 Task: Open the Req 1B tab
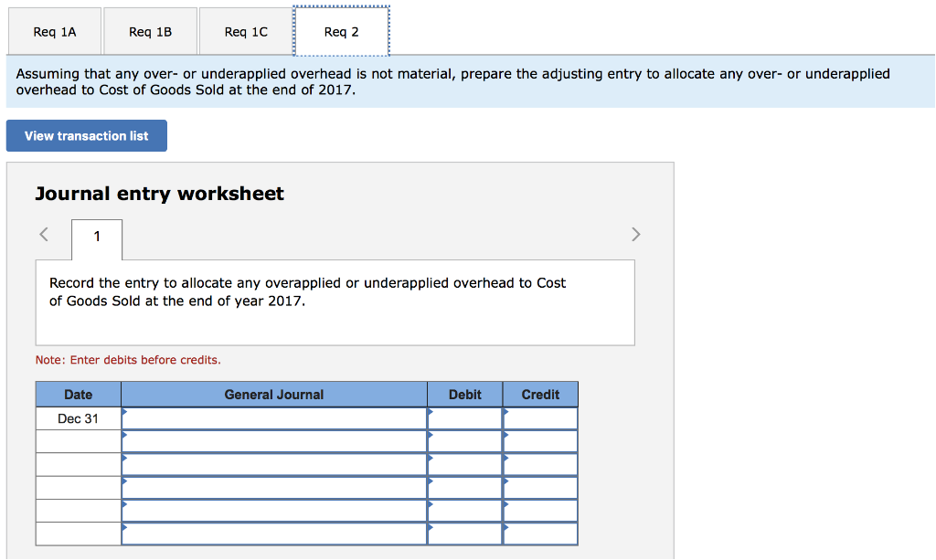coord(151,32)
